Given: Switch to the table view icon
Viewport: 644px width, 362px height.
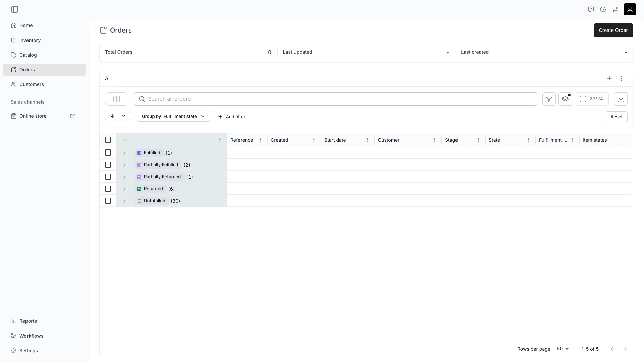Looking at the screenshot, I should click(117, 99).
